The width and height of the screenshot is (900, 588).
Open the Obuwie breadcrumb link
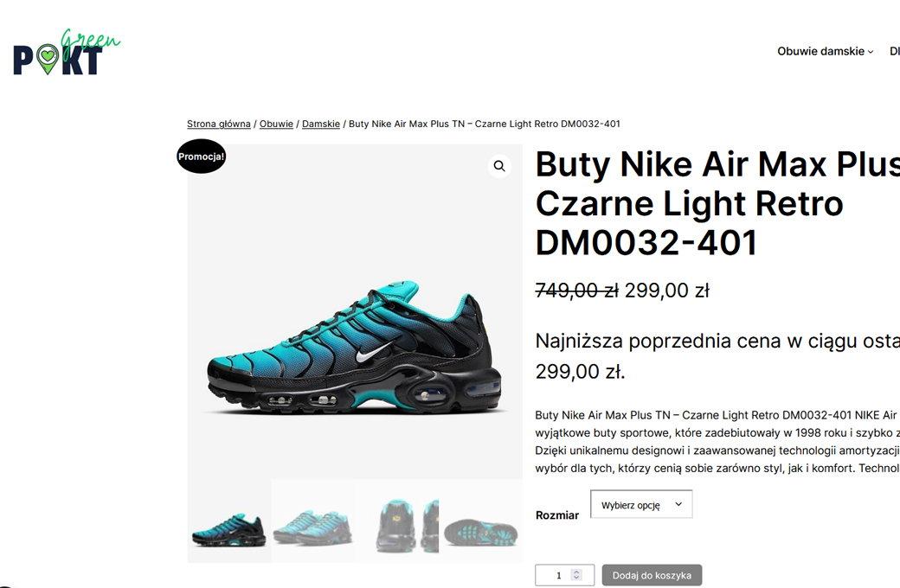tap(276, 124)
